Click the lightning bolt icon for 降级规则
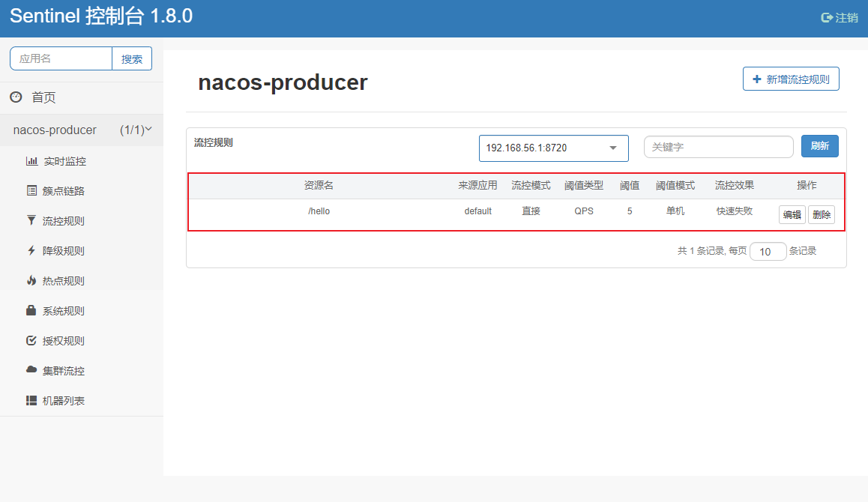The width and height of the screenshot is (868, 502). pyautogui.click(x=31, y=251)
